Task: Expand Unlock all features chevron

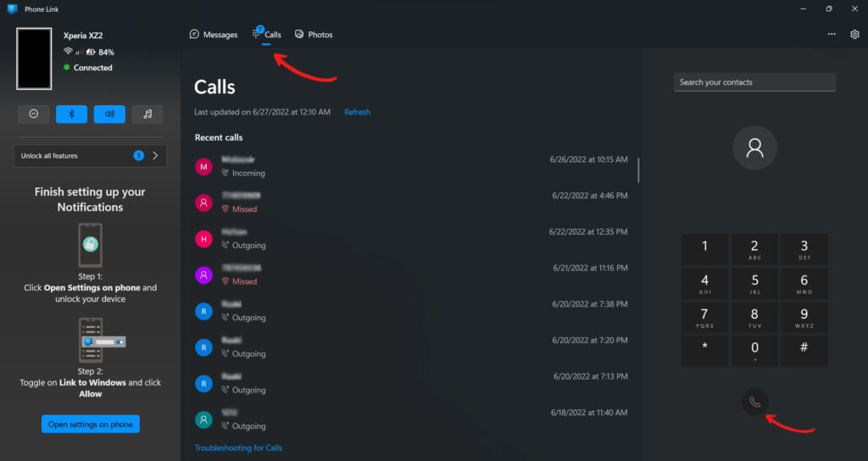Action: (156, 156)
